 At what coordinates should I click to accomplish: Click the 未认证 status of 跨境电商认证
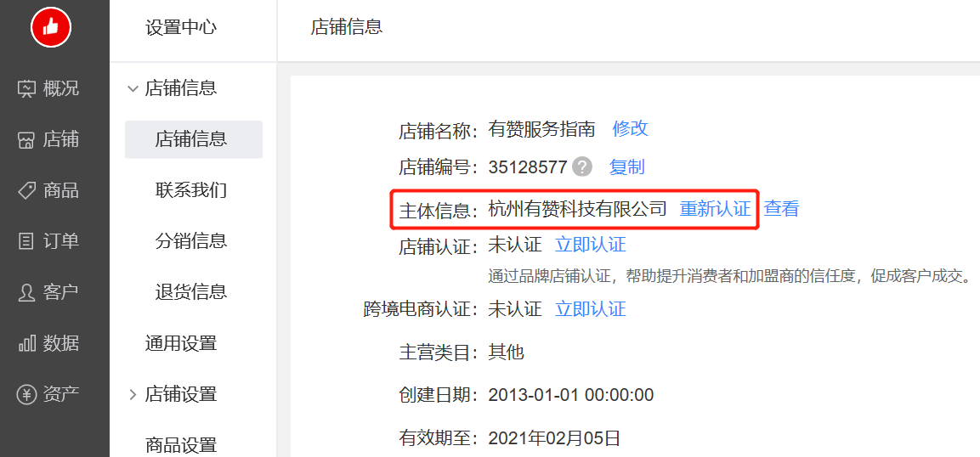[515, 308]
